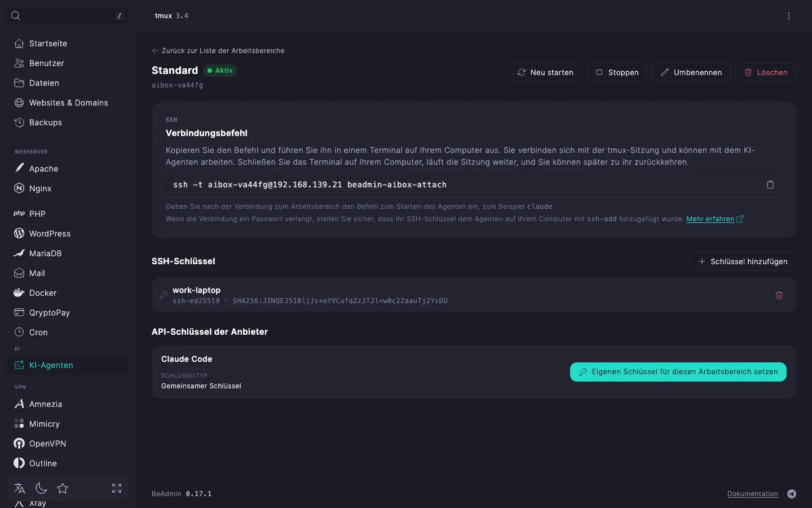
Task: Go to QryptoPay page
Action: [68, 313]
